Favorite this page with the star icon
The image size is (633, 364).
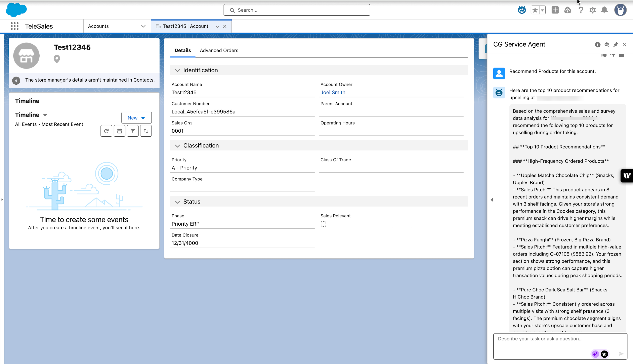[x=535, y=10]
